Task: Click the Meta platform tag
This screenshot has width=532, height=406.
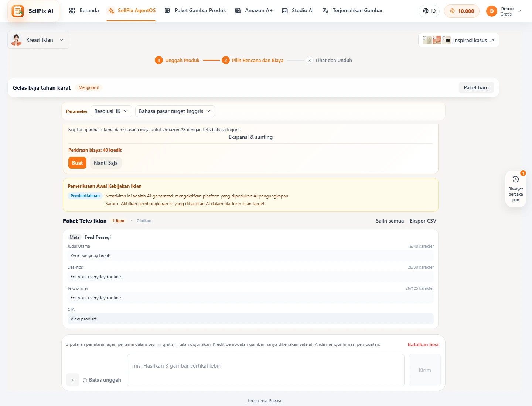Action: tap(75, 237)
